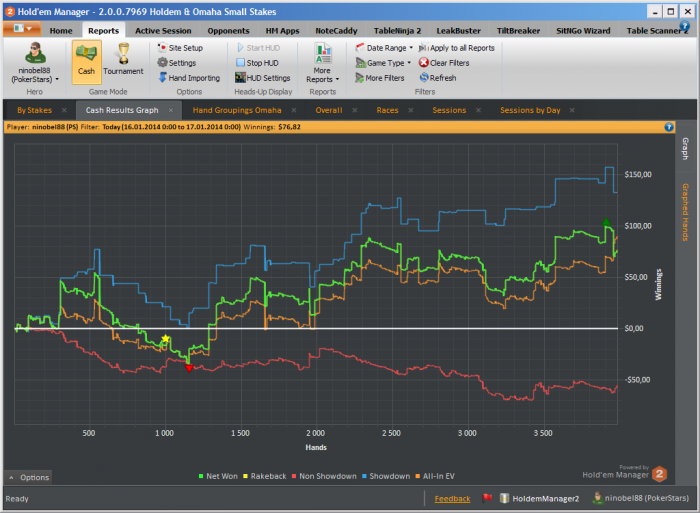Open HUD Settings
The width and height of the screenshot is (700, 513).
click(x=262, y=78)
